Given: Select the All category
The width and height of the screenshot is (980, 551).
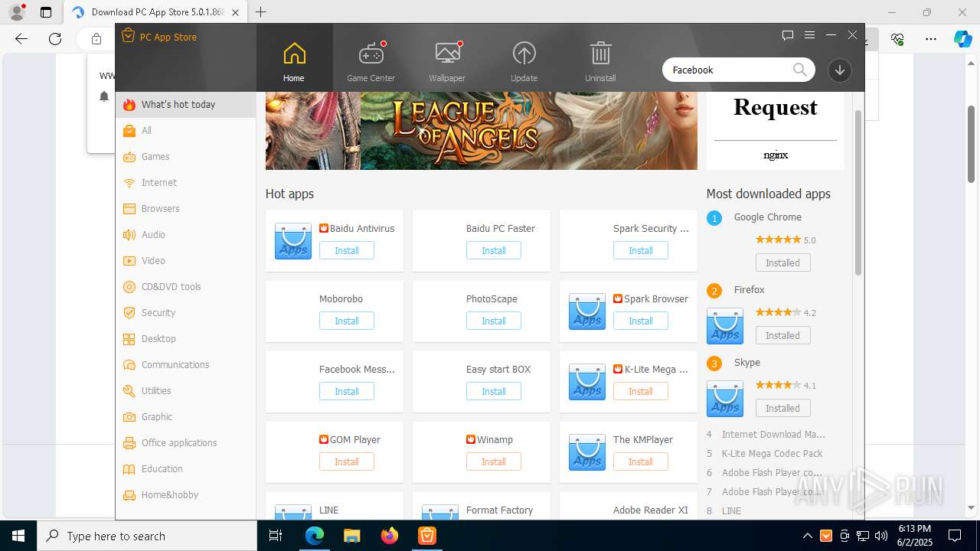Looking at the screenshot, I should point(185,131).
